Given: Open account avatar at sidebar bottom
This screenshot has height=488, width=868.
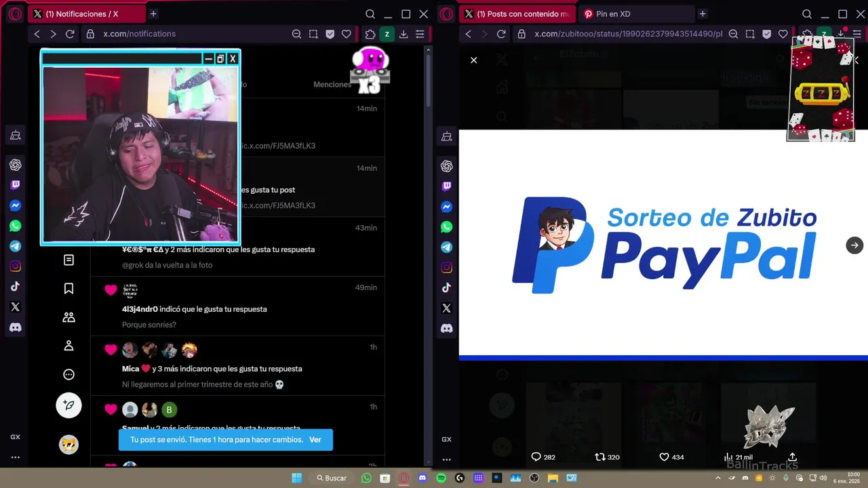Looking at the screenshot, I should tap(68, 445).
